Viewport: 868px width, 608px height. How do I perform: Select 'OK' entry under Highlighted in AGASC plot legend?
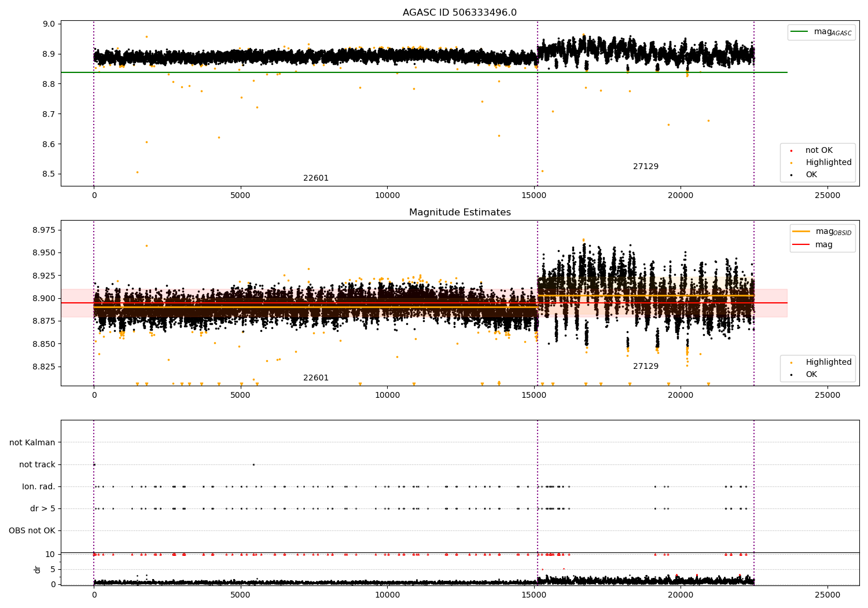click(811, 175)
